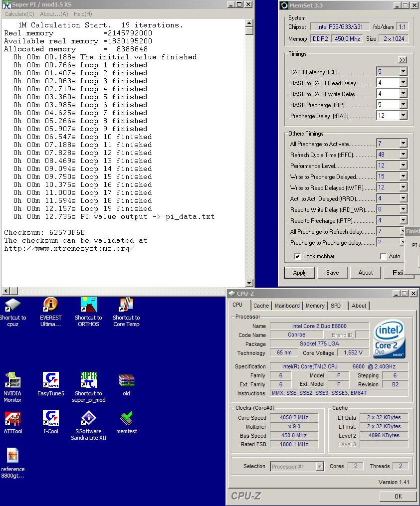Open Precharge Delay (tRAS) dropdown
The height and width of the screenshot is (506, 420).
point(403,116)
